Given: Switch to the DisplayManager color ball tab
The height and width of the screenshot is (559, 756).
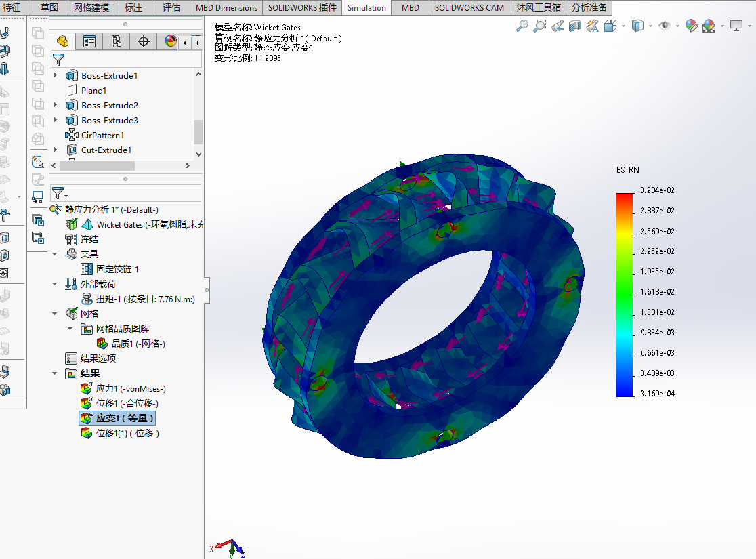Looking at the screenshot, I should click(x=170, y=41).
